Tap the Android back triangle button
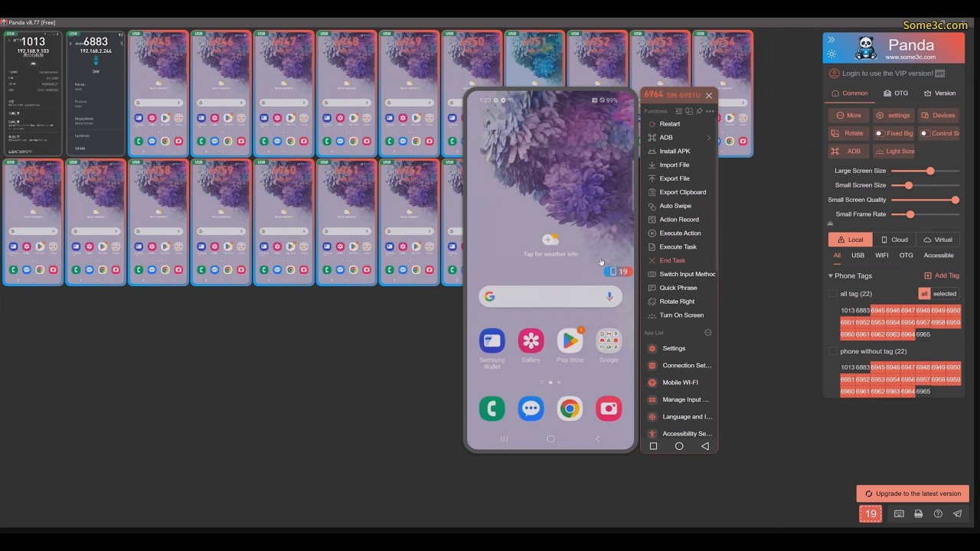980x551 pixels. click(704, 446)
